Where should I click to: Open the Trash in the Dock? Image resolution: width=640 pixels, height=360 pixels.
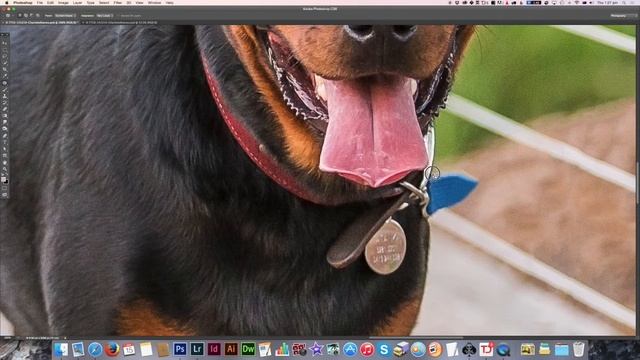coord(578,349)
